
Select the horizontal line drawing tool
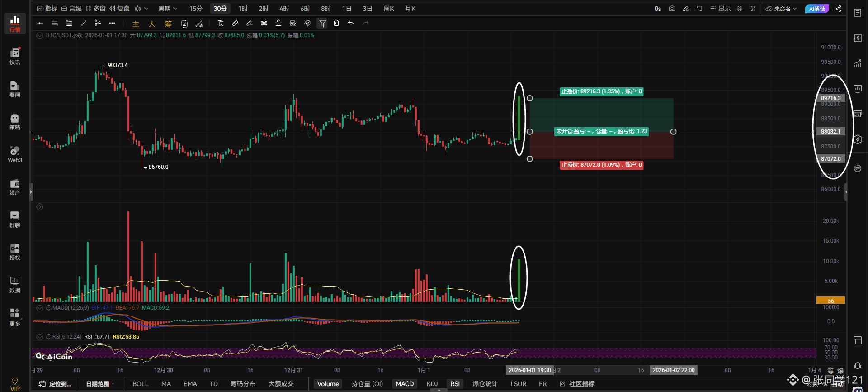pos(40,23)
